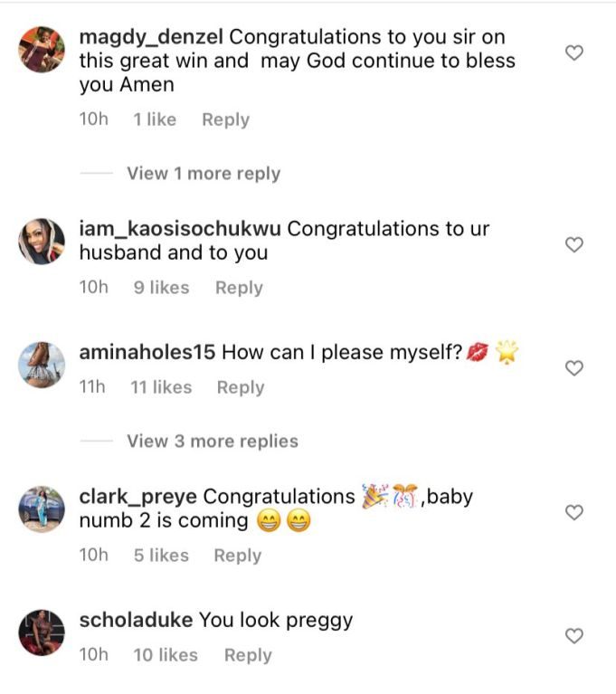The width and height of the screenshot is (616, 694).
Task: View the 10 likes on scholaduke's comment
Action: [x=165, y=655]
